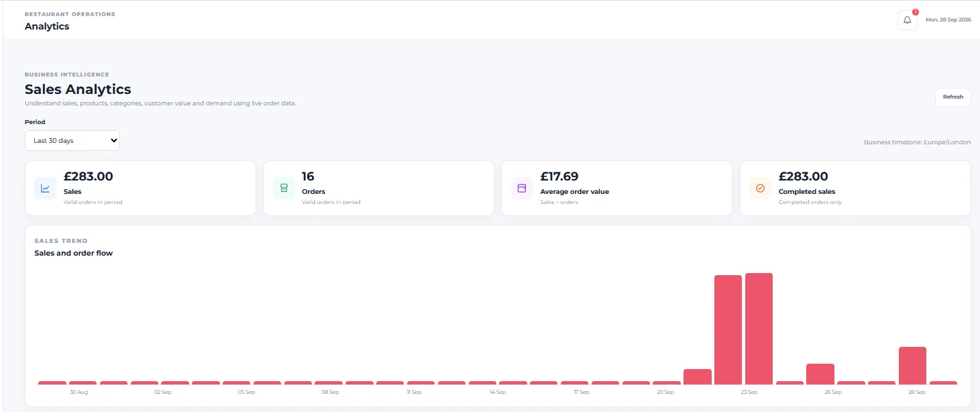This screenshot has height=412, width=980.
Task: Open the Period dropdown showing Last 30 days
Action: (x=72, y=141)
